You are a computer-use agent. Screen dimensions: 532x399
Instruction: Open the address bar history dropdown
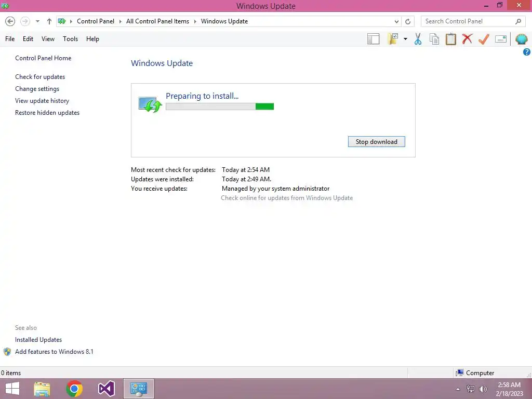(396, 21)
